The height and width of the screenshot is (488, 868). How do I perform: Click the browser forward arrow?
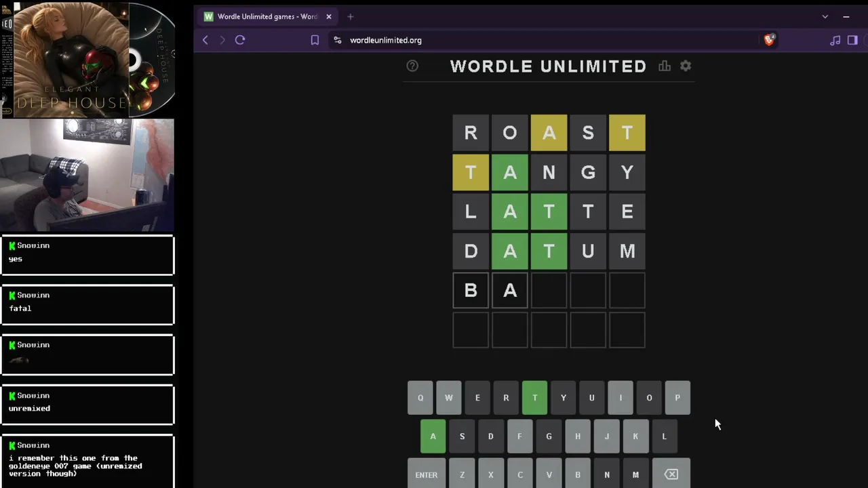222,40
